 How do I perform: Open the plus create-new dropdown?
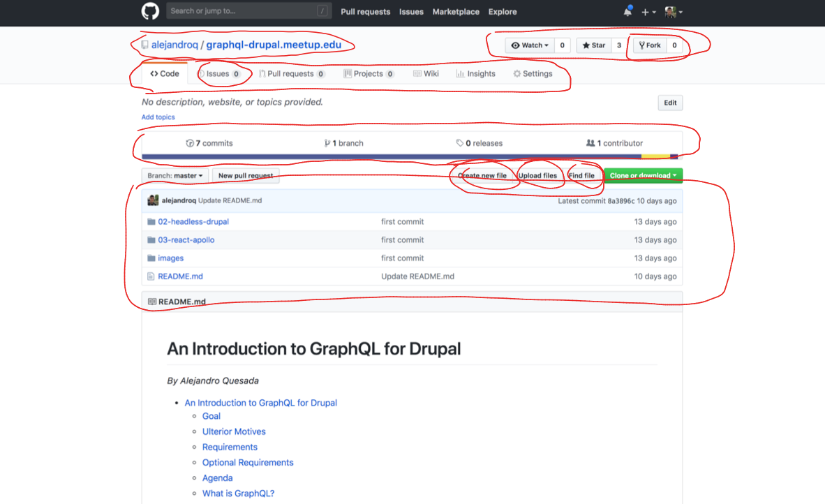tap(648, 12)
